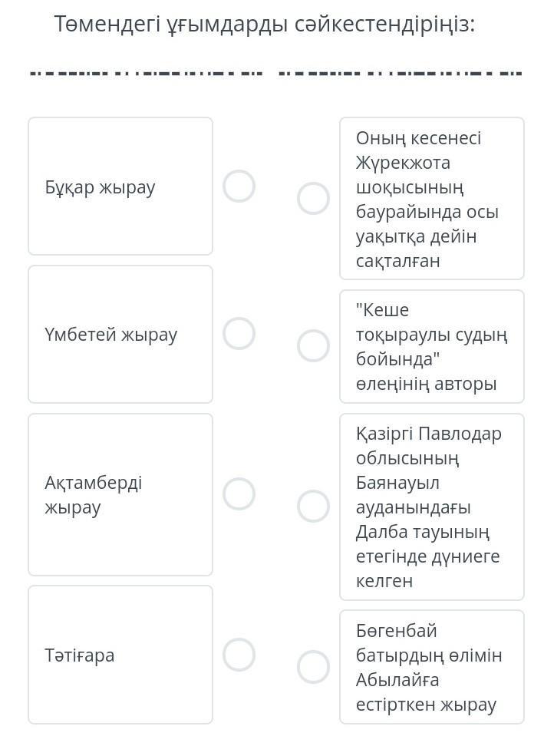This screenshot has height=756, width=544.
Task: Click the left dashed divider line
Action: point(146,74)
